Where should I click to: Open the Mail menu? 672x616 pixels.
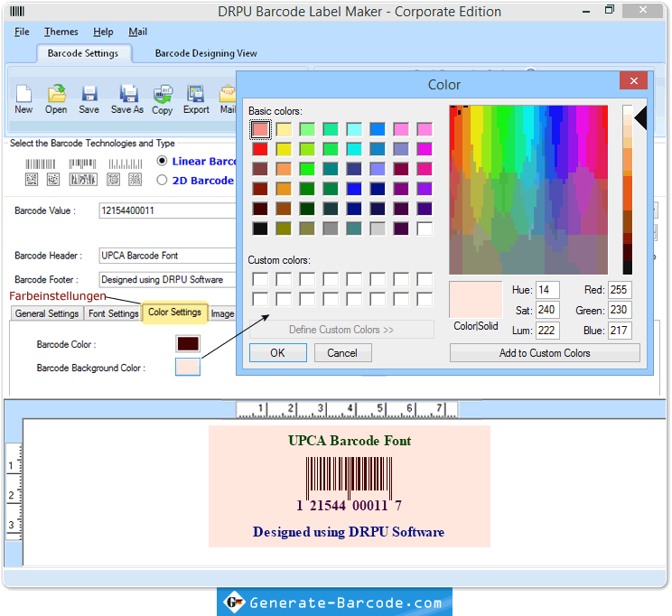point(137,32)
